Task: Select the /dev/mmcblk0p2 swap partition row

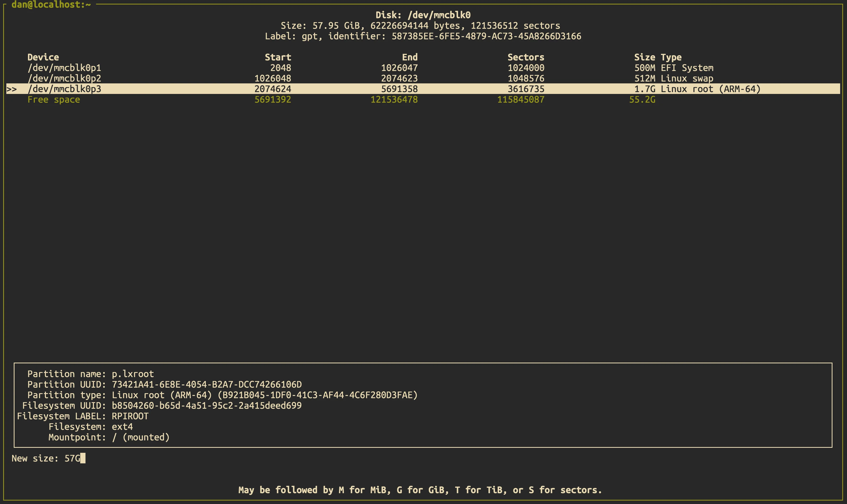Action: (x=64, y=78)
